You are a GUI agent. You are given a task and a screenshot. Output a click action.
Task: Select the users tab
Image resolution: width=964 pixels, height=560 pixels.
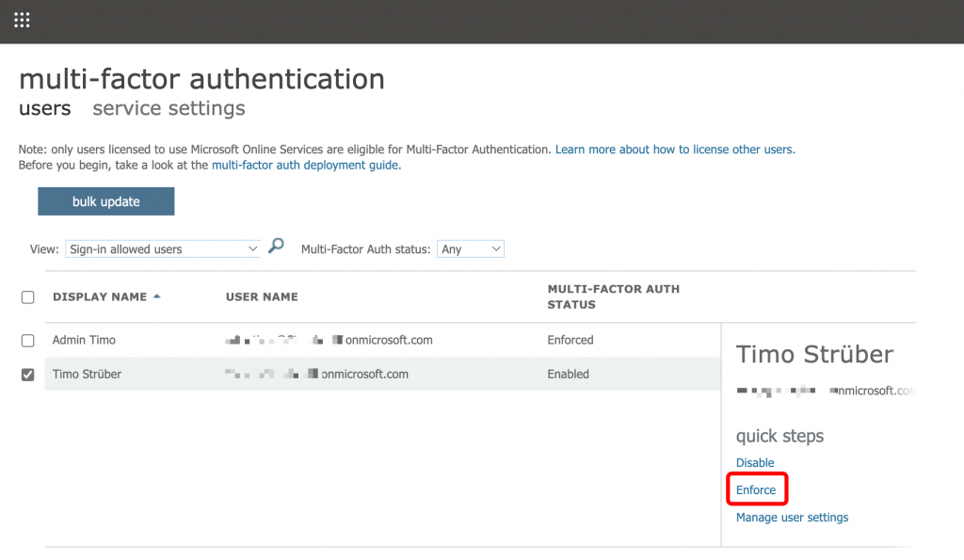tap(44, 108)
